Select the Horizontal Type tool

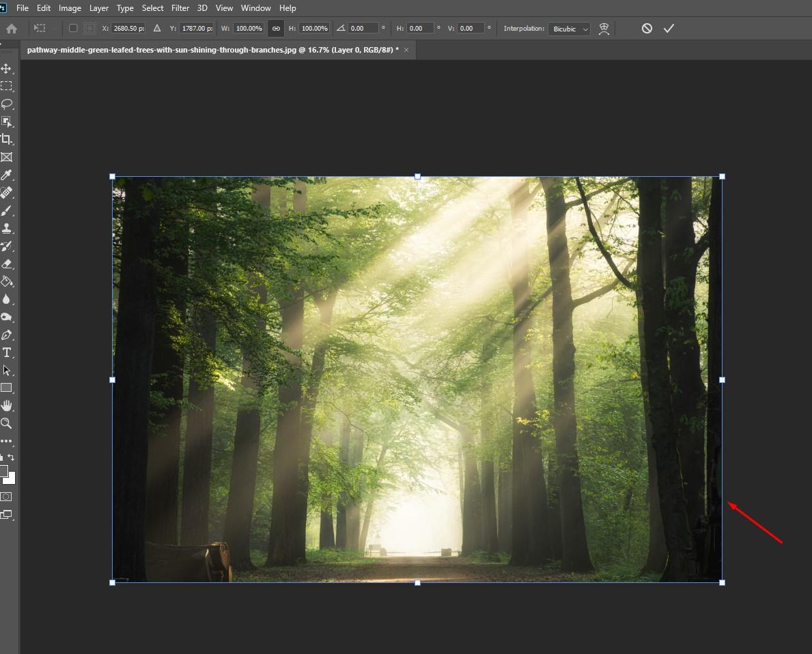coord(6,352)
